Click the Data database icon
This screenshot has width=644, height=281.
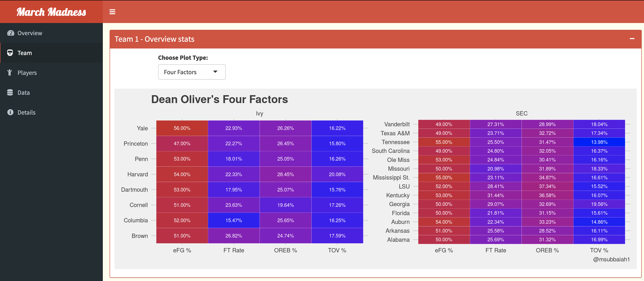[x=10, y=92]
